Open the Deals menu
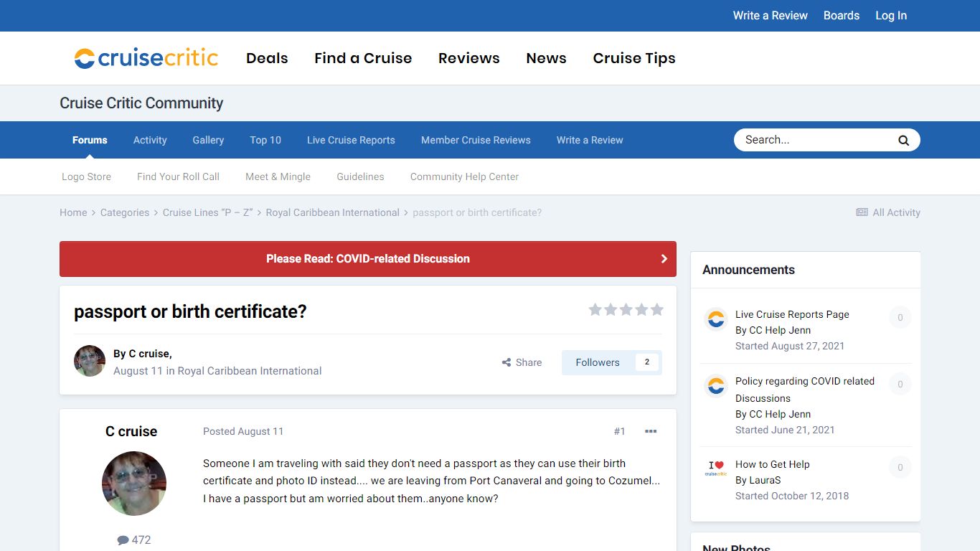The height and width of the screenshot is (551, 980). [x=267, y=58]
